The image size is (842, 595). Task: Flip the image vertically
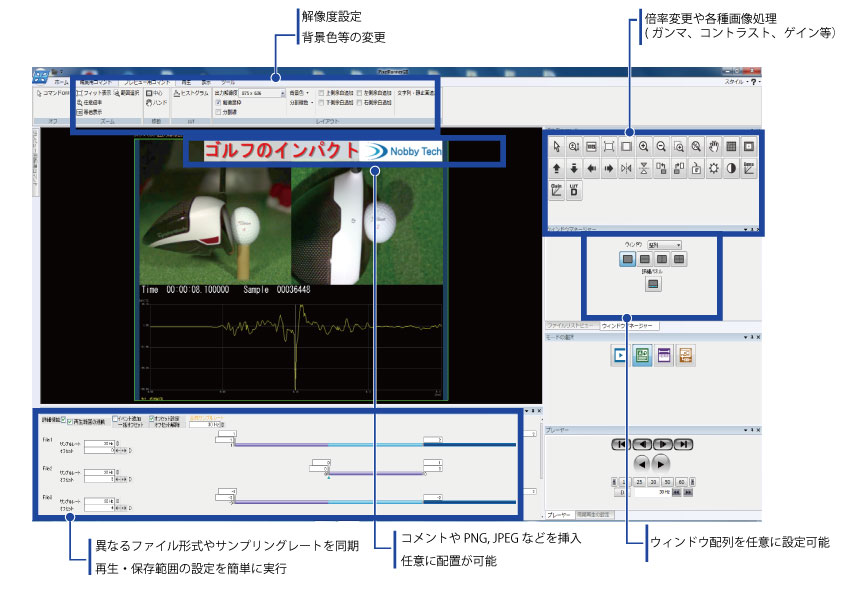pyautogui.click(x=643, y=169)
